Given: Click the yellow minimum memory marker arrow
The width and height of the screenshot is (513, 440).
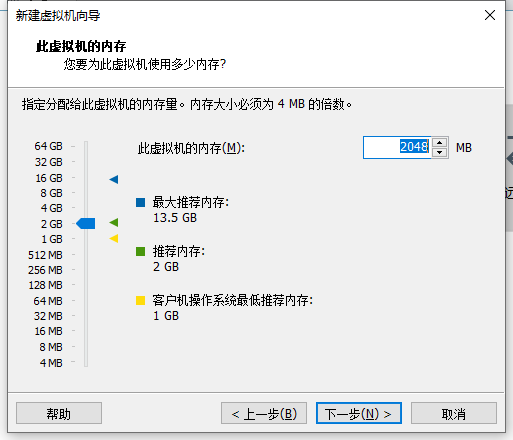Looking at the screenshot, I should click(114, 238).
